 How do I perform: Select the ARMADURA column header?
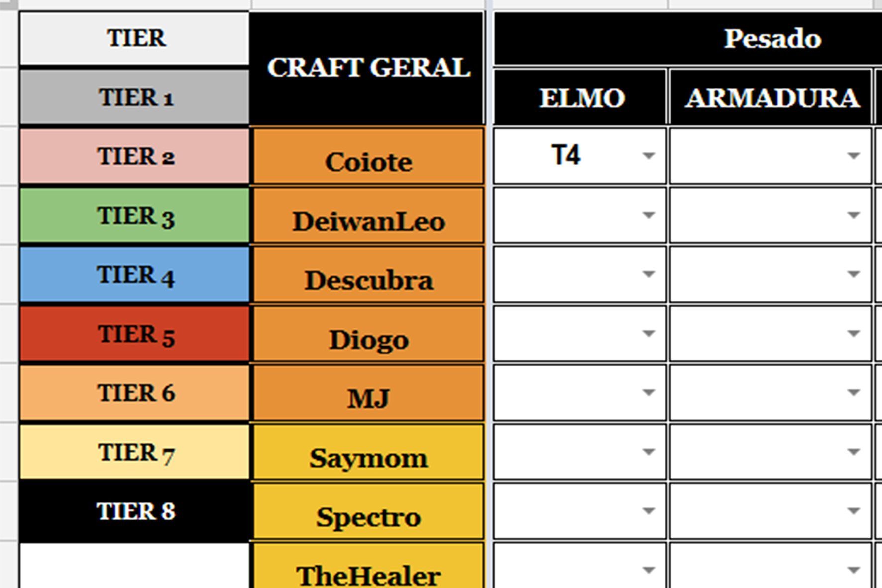(771, 97)
